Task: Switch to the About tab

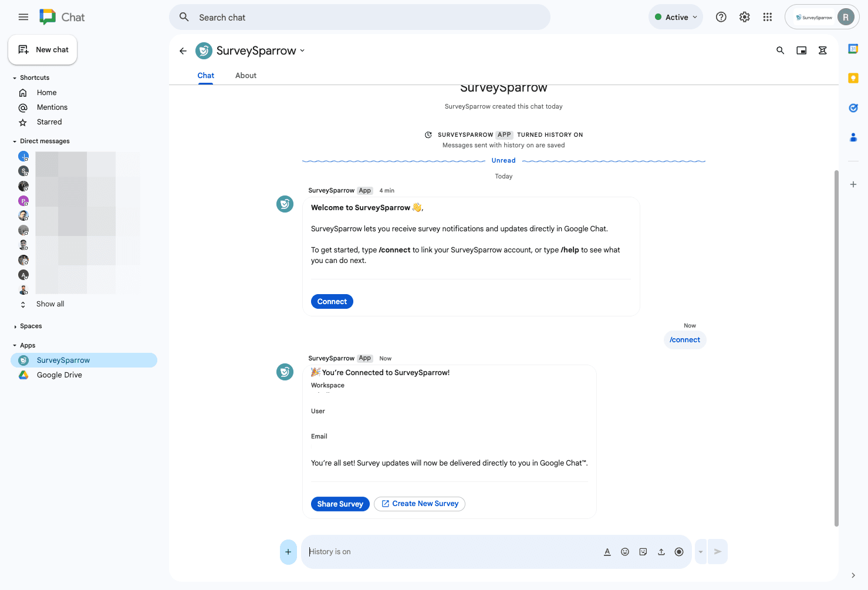Action: [245, 76]
